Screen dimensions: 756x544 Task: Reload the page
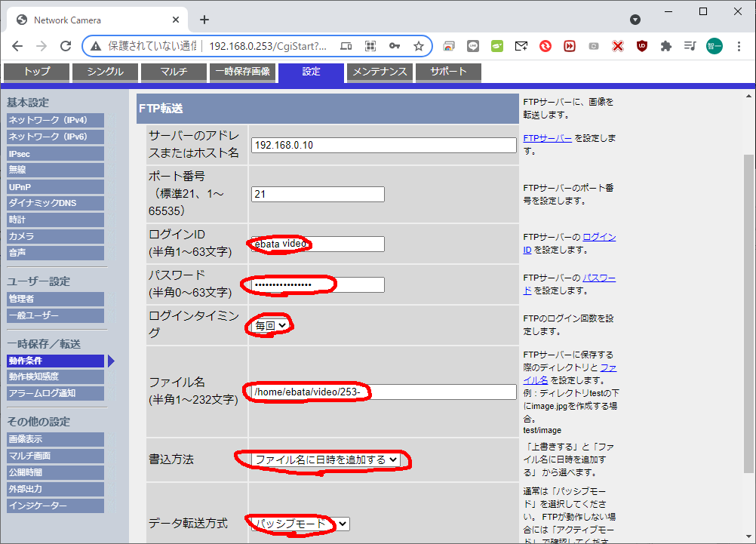click(x=66, y=46)
